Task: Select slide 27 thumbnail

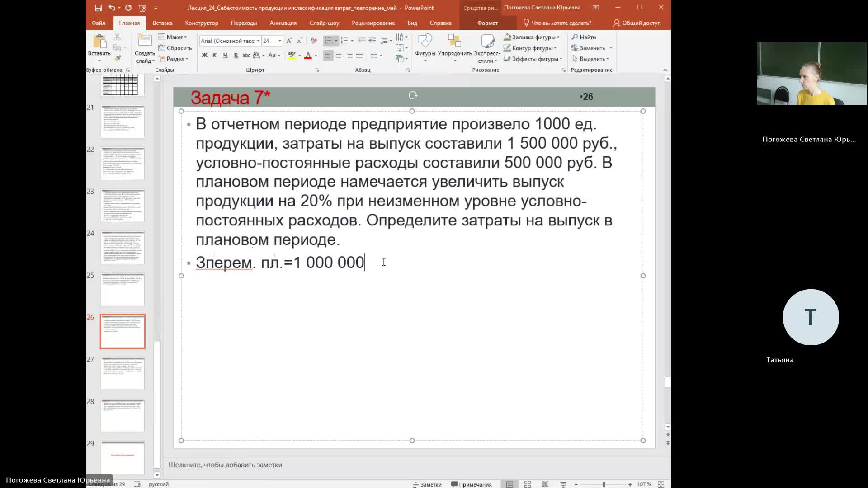Action: coord(123,373)
